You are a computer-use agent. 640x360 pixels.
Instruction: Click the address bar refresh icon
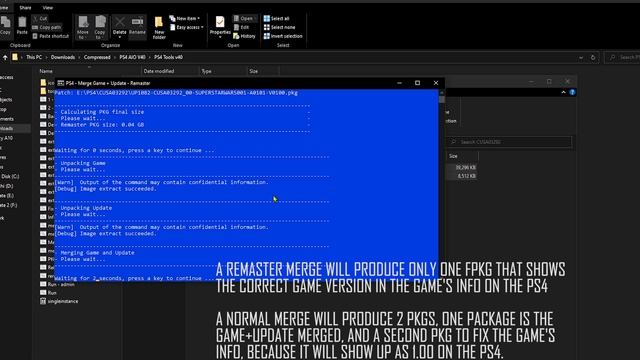tap(593, 58)
